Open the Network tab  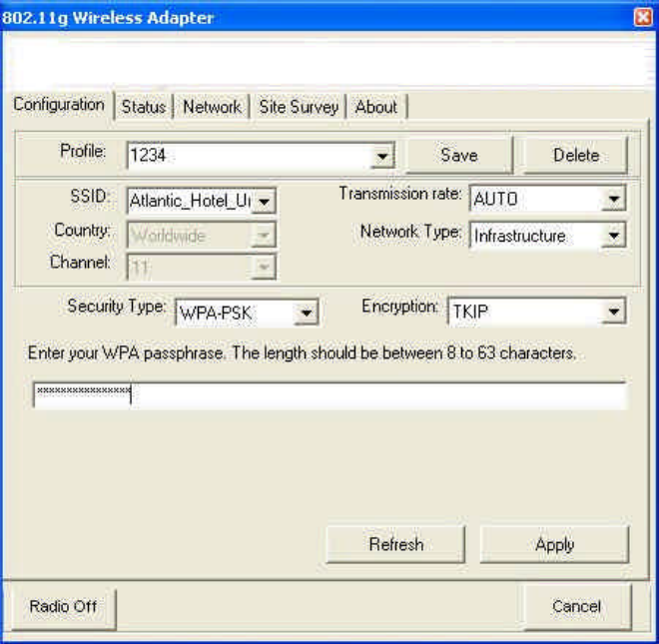[212, 107]
